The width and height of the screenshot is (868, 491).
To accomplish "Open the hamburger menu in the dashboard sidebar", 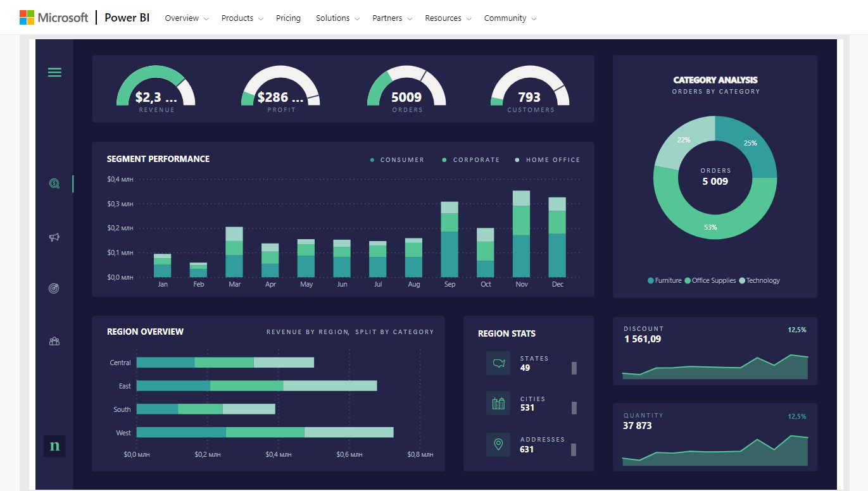I will click(x=55, y=73).
